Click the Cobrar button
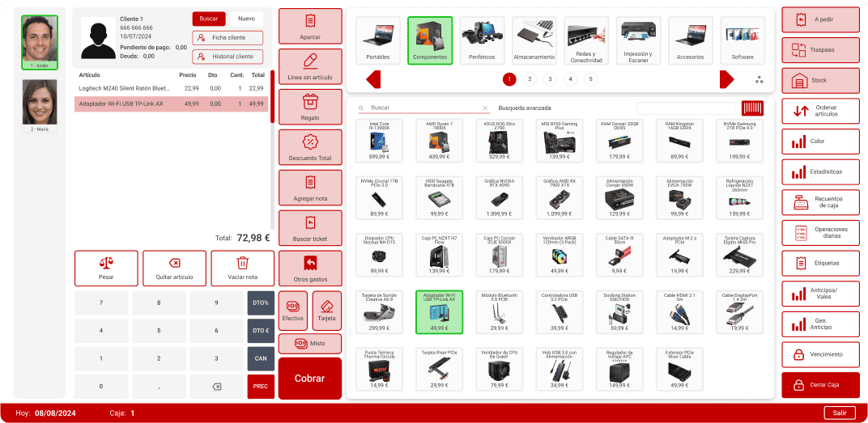This screenshot has height=423, width=868. [x=310, y=379]
